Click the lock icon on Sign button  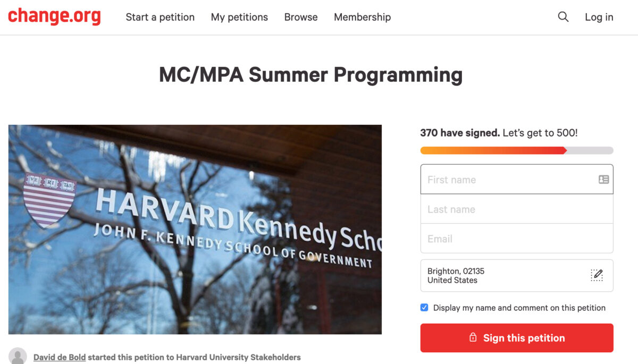473,338
